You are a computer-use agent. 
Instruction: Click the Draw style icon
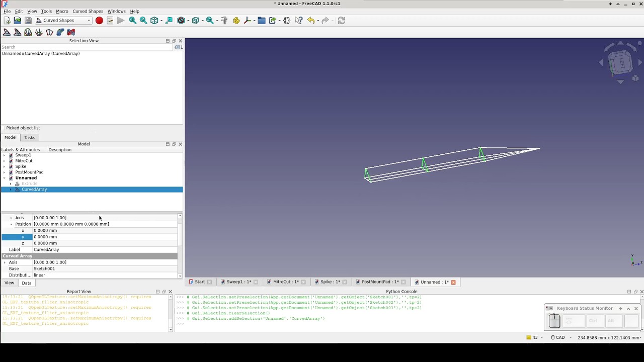(181, 21)
